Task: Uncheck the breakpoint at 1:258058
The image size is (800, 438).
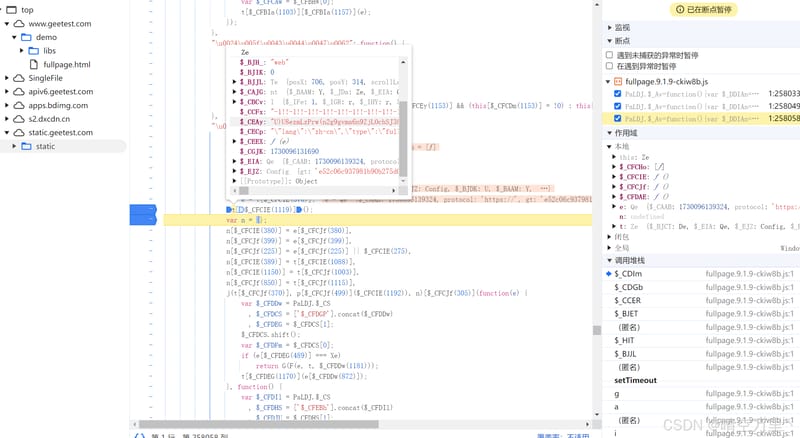Action: click(617, 118)
